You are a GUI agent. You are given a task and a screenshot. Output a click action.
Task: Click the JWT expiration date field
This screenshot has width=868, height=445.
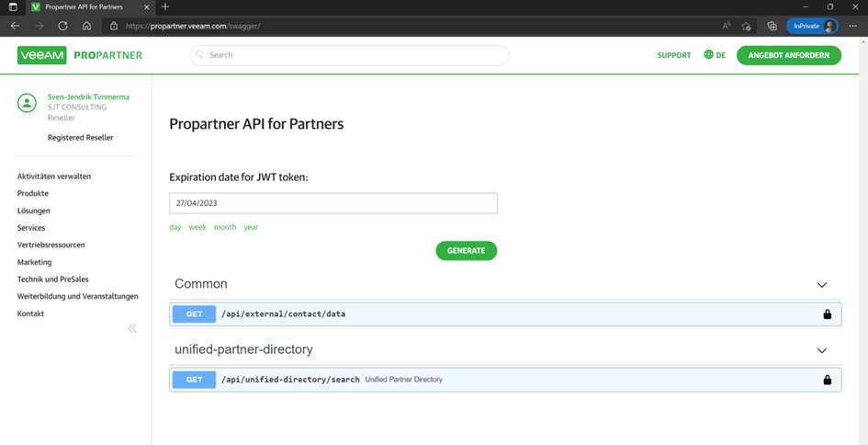click(333, 203)
